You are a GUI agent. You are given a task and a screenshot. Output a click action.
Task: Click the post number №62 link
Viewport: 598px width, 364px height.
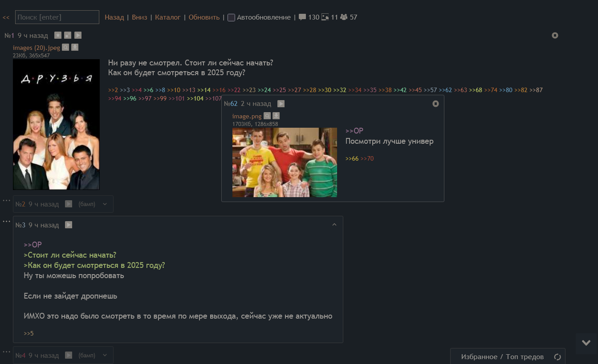pyautogui.click(x=231, y=104)
